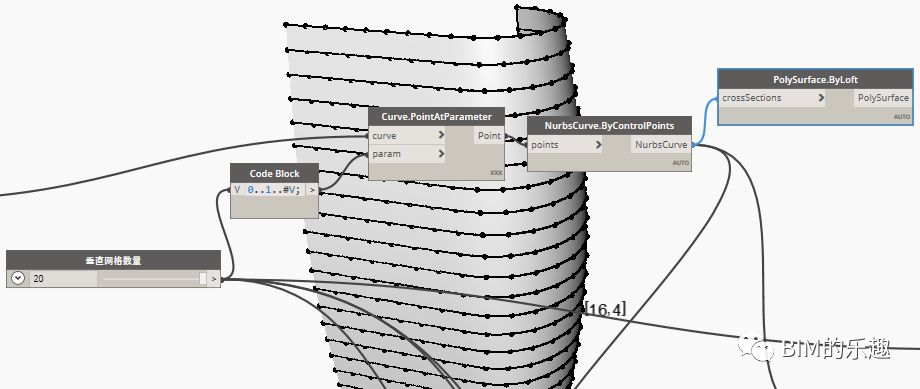Open the crossSections port chevron

pyautogui.click(x=821, y=98)
